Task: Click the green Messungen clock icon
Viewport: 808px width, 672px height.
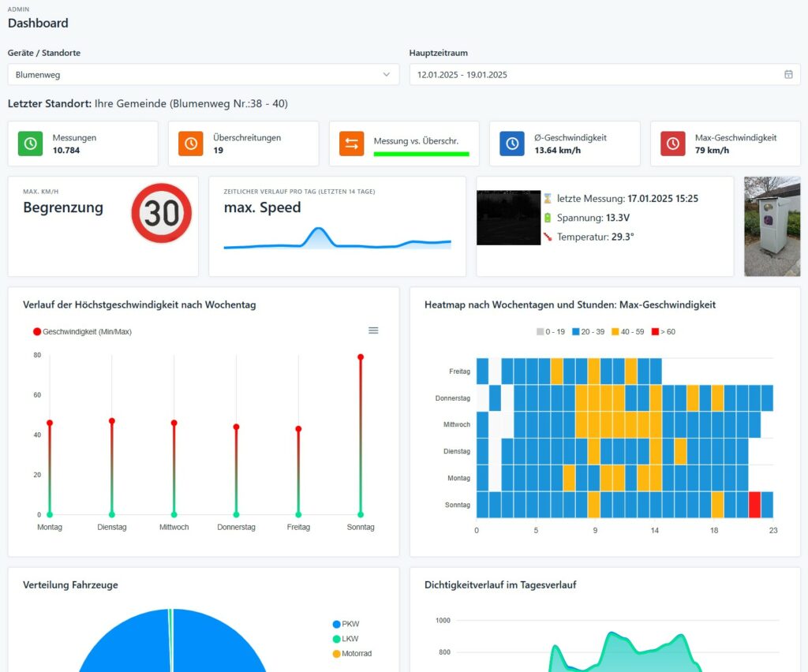Action: (31, 144)
